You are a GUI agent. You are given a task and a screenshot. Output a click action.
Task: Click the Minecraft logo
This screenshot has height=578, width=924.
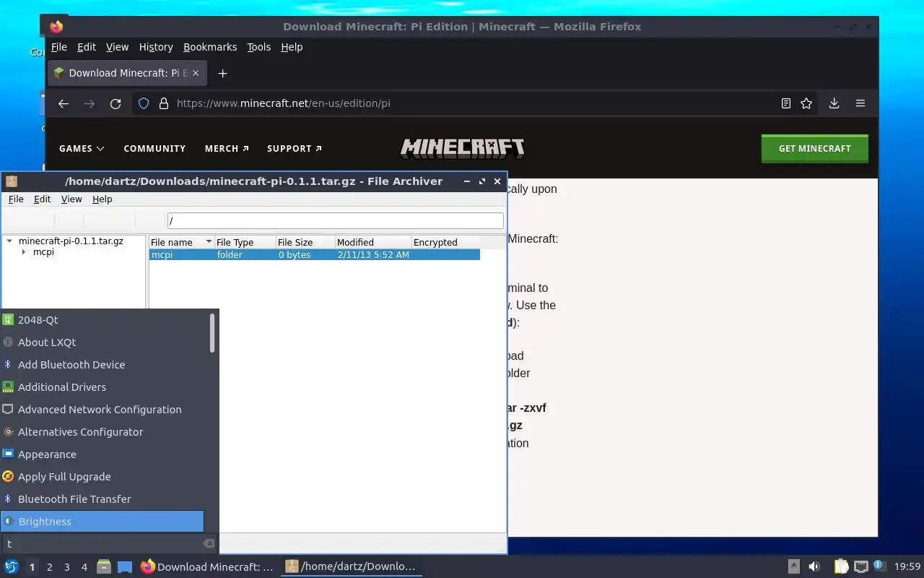click(x=463, y=148)
